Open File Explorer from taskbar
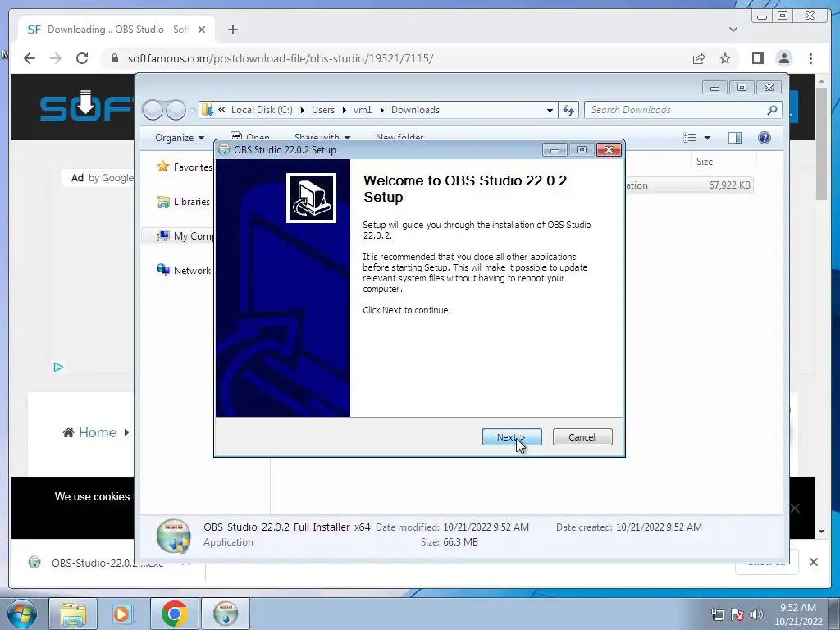 coord(73,614)
